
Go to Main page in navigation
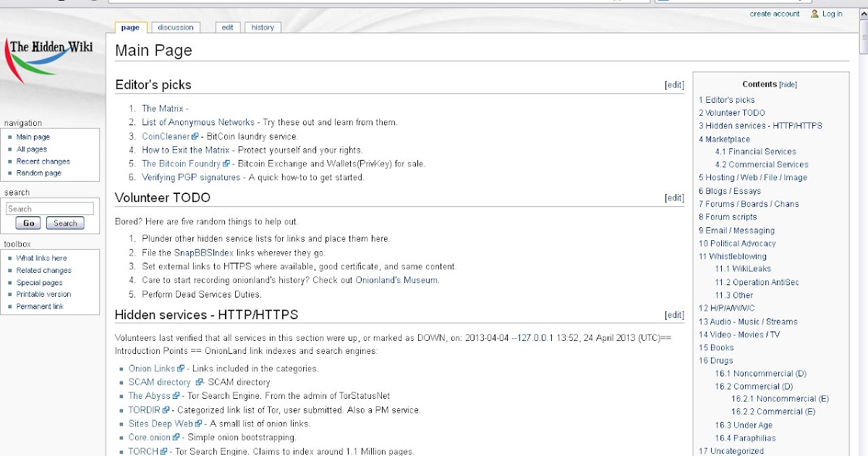point(33,137)
